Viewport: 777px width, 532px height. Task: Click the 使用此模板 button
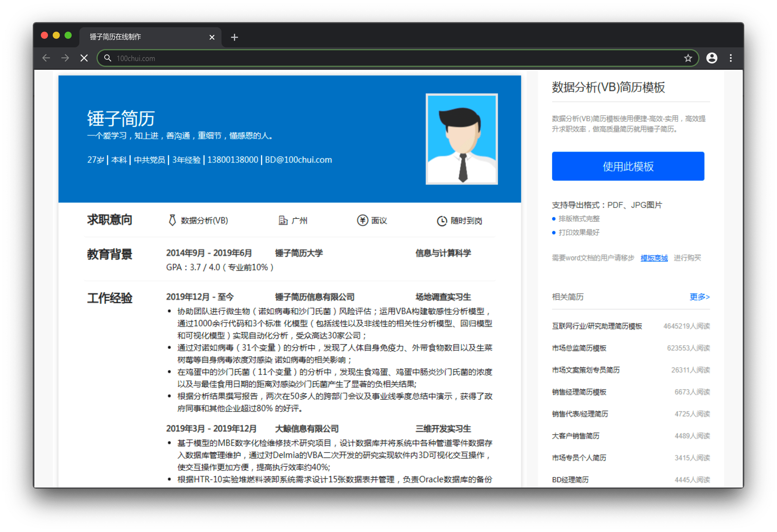point(628,166)
